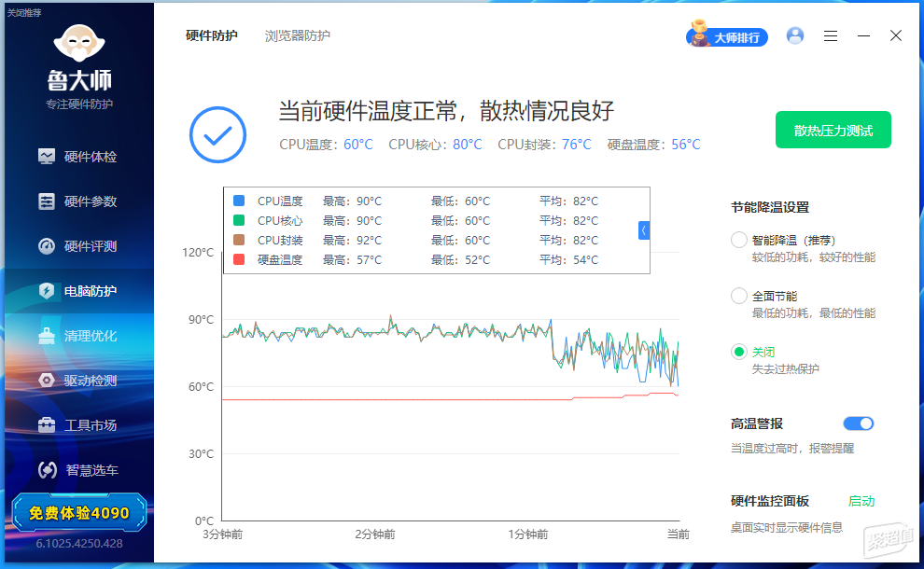Click 桌面实时显示硬件信息 description
The width and height of the screenshot is (924, 569).
pyautogui.click(x=787, y=527)
